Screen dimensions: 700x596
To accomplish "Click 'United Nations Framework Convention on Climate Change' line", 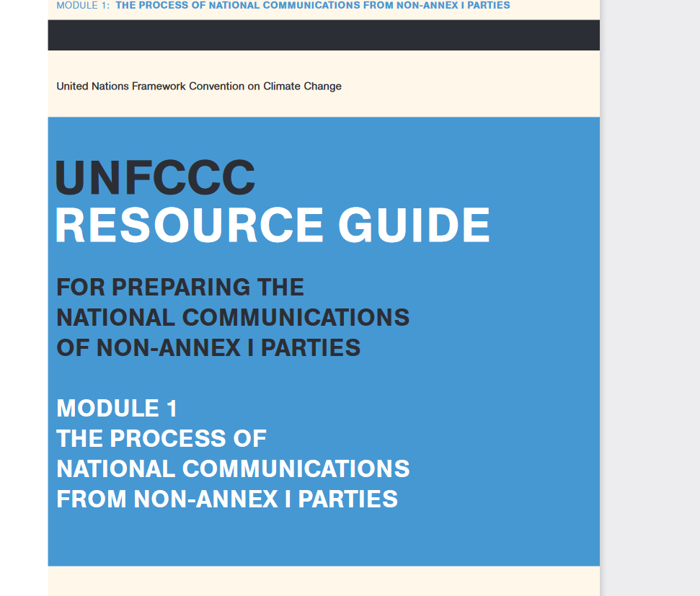I will tap(199, 86).
